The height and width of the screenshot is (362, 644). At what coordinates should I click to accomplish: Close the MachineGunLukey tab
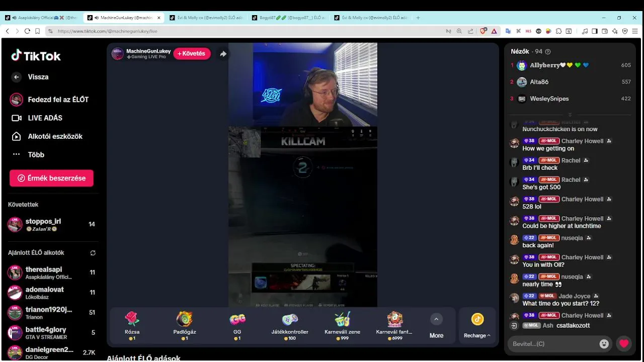click(x=159, y=18)
